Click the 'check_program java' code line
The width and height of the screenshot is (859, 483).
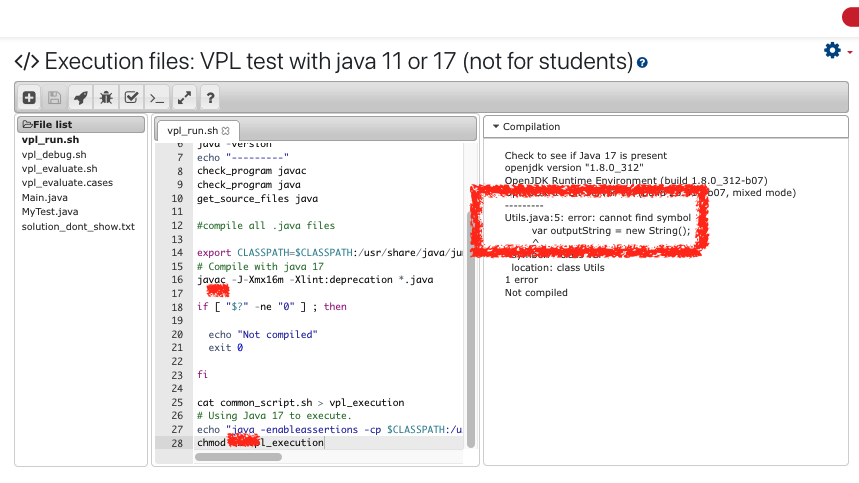(x=249, y=185)
